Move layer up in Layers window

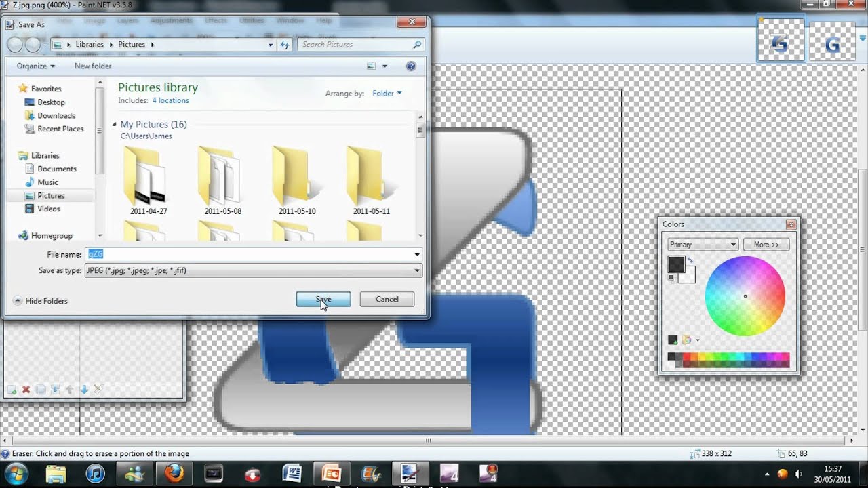[70, 390]
